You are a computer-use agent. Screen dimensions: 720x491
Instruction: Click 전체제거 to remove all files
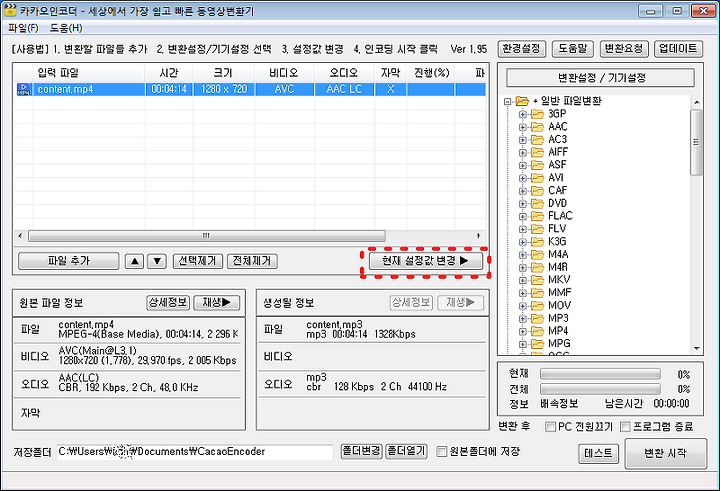[x=252, y=261]
